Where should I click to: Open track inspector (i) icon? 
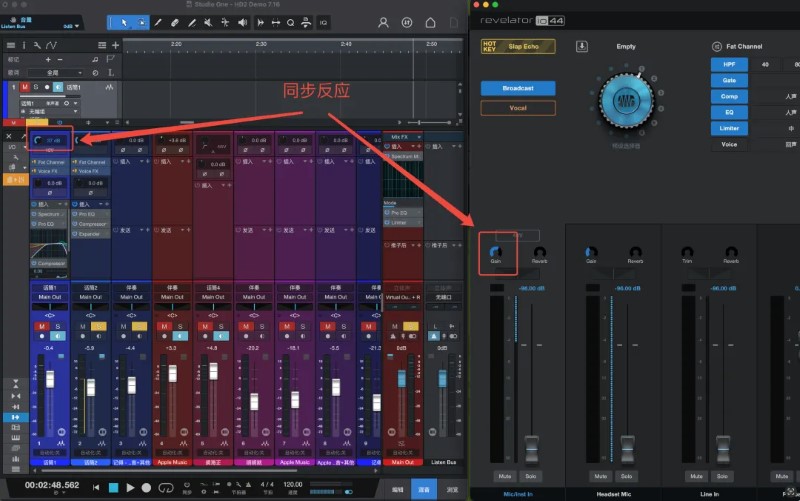point(24,45)
